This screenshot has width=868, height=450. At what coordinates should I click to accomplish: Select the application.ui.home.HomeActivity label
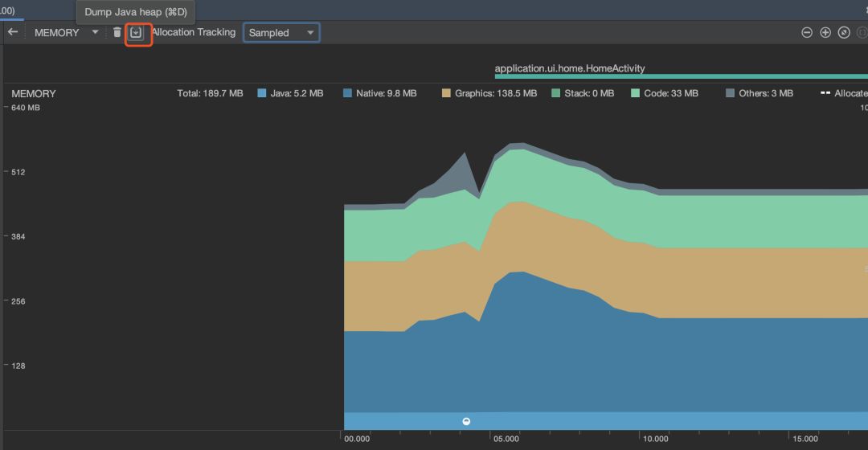[x=570, y=68]
